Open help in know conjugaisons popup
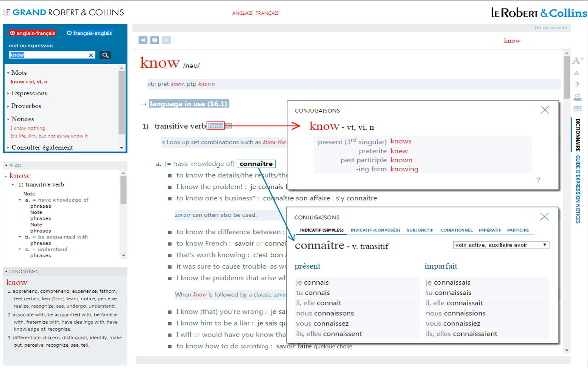Viewport: 588px width, 368px height. click(538, 180)
